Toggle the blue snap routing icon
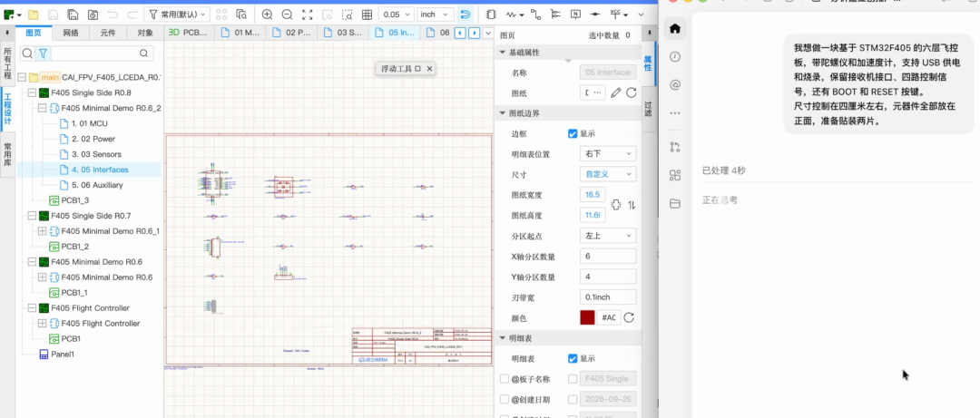The height and width of the screenshot is (418, 980). (x=465, y=15)
